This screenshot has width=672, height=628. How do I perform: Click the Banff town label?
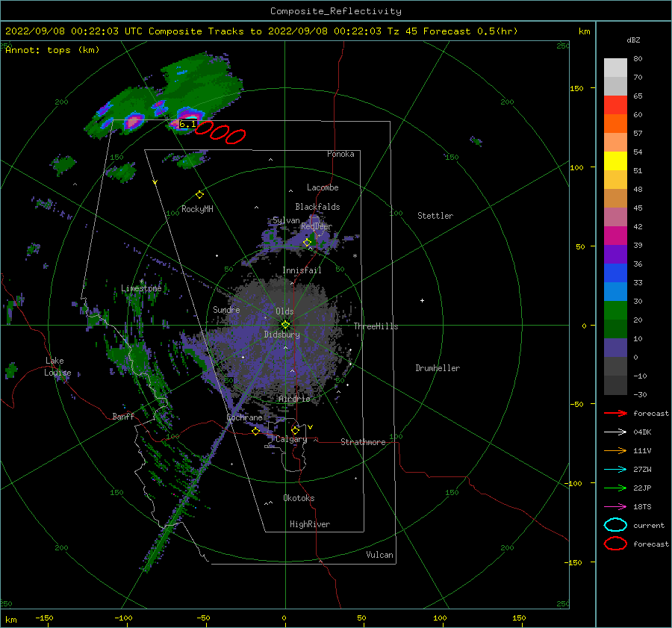click(x=123, y=416)
